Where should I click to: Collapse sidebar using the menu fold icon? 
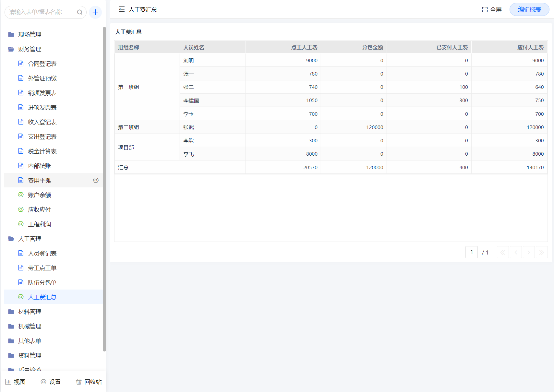point(122,10)
